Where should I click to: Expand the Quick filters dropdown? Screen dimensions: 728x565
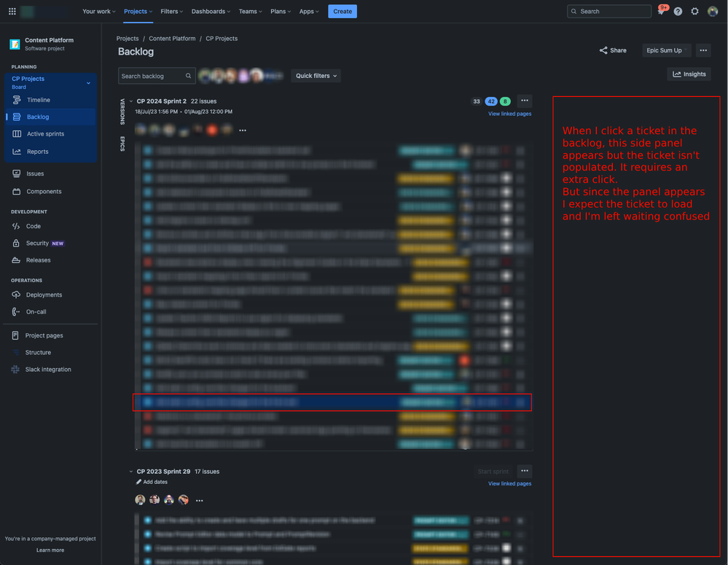(315, 76)
